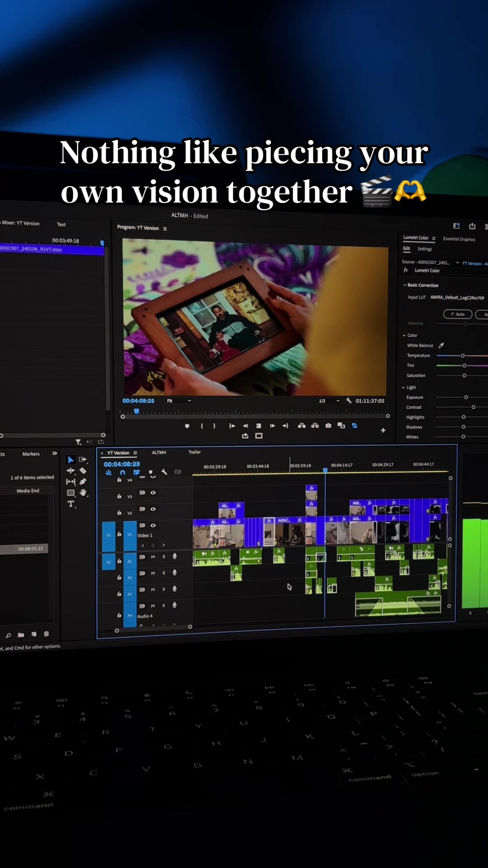Toggle the timeline snap magnet
Image resolution: width=488 pixels, height=868 pixels.
pyautogui.click(x=122, y=472)
